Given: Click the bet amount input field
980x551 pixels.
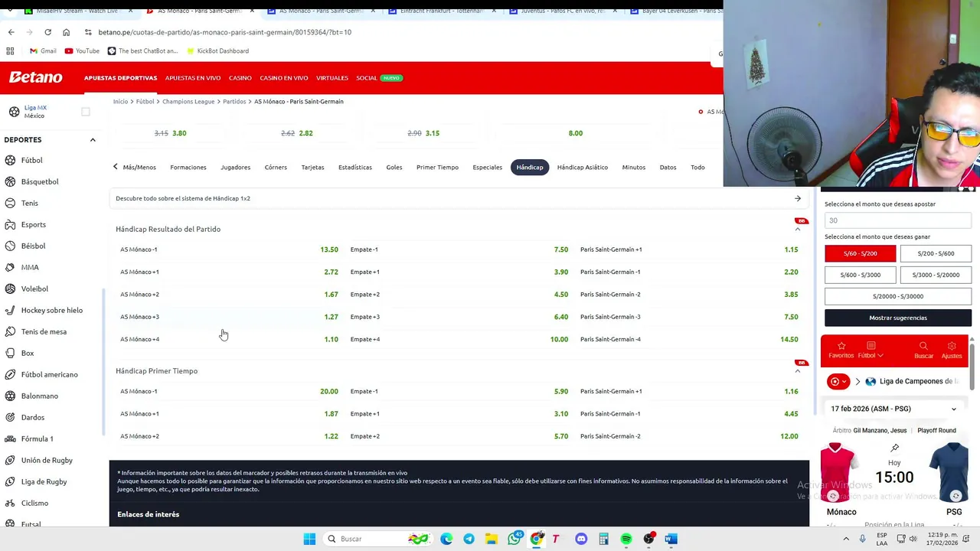Looking at the screenshot, I should pyautogui.click(x=898, y=220).
